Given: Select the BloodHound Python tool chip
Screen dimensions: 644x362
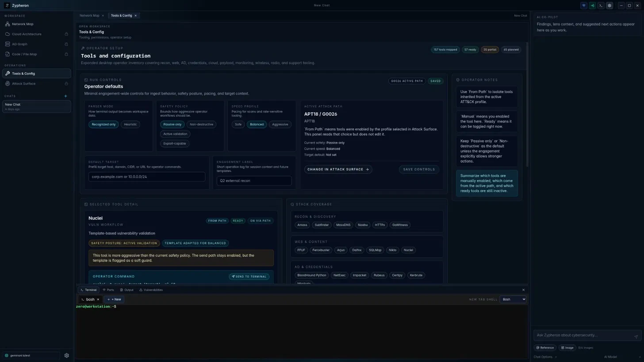Looking at the screenshot, I should click(x=312, y=275).
